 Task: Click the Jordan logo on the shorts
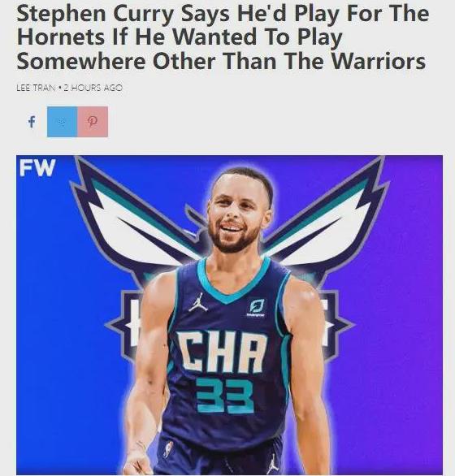(272, 464)
